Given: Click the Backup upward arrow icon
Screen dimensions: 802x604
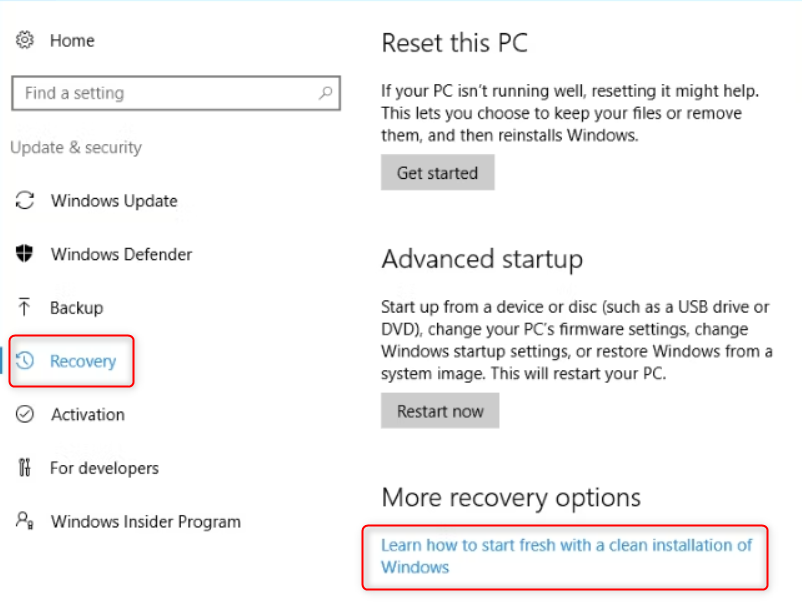Looking at the screenshot, I should tap(25, 308).
